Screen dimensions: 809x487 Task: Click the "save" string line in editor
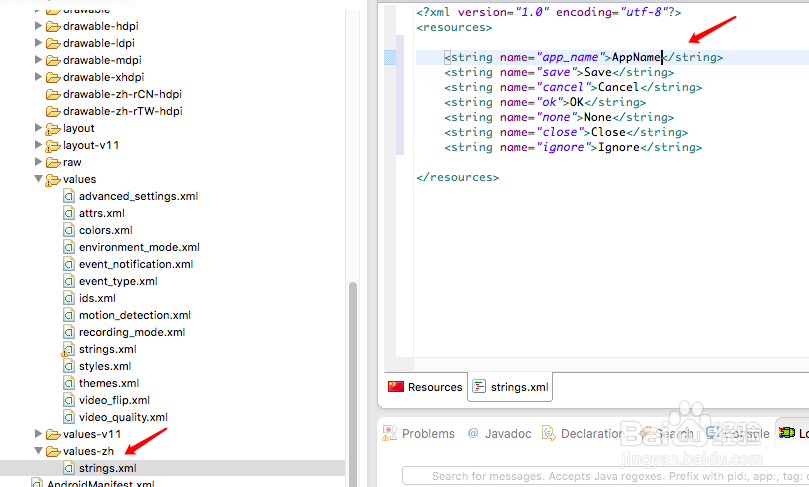click(x=559, y=72)
